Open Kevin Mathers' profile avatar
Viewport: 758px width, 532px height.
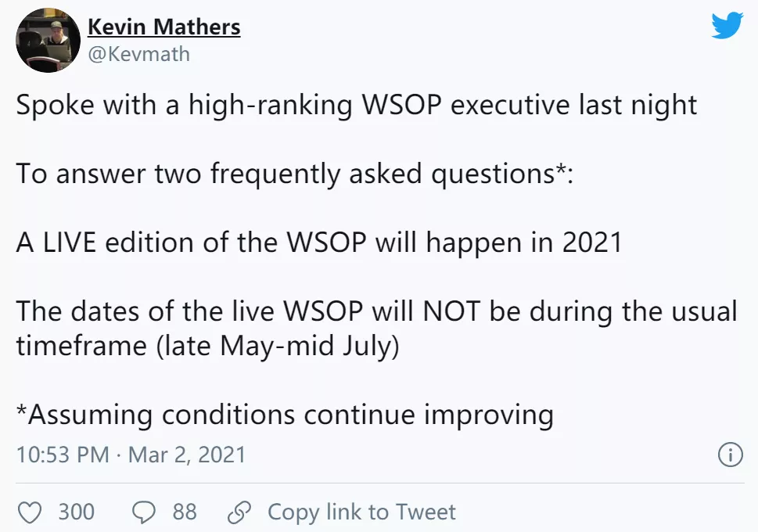[48, 41]
